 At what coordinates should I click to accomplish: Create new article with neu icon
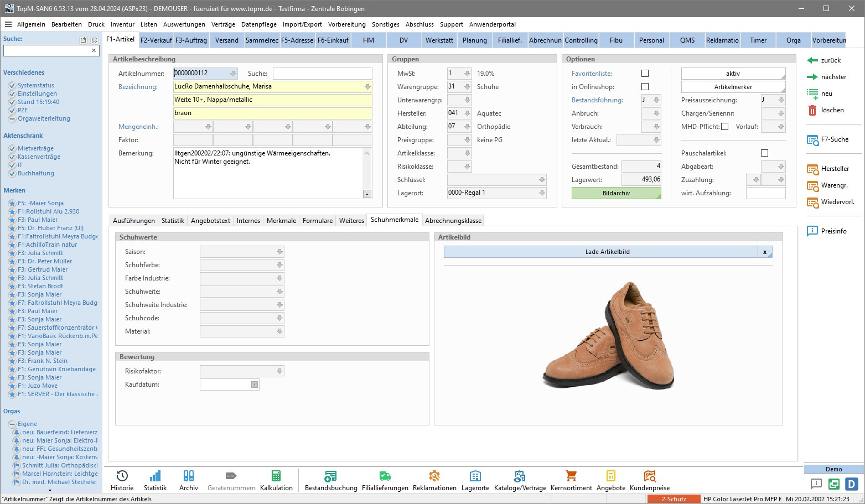(x=812, y=94)
